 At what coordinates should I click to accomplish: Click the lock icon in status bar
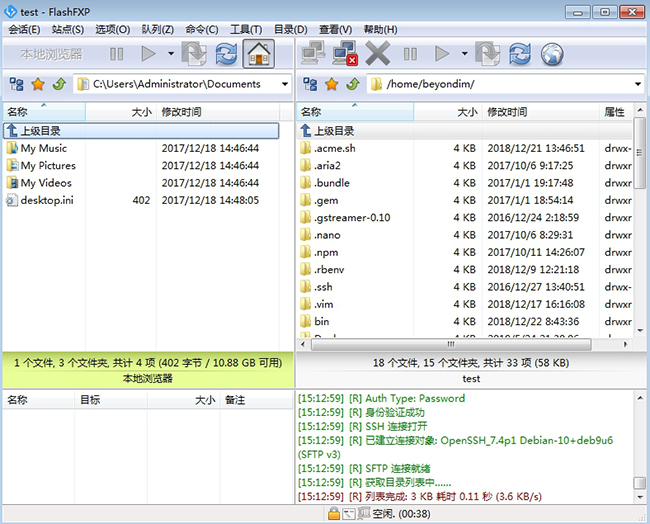pos(334,514)
